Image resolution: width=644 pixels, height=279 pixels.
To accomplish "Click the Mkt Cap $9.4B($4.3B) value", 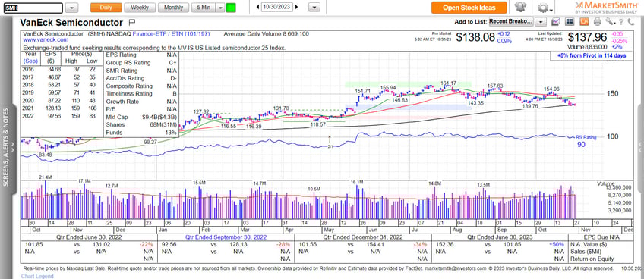I will coord(159,118).
